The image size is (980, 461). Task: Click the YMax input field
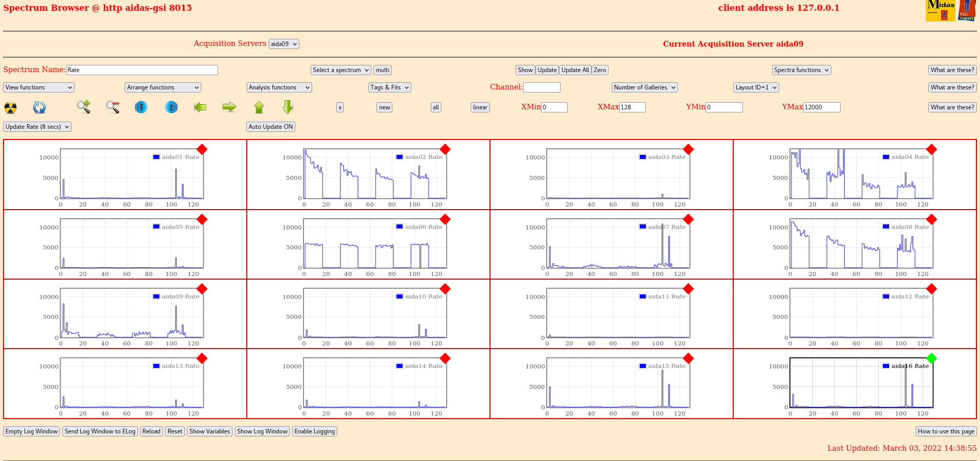click(821, 107)
